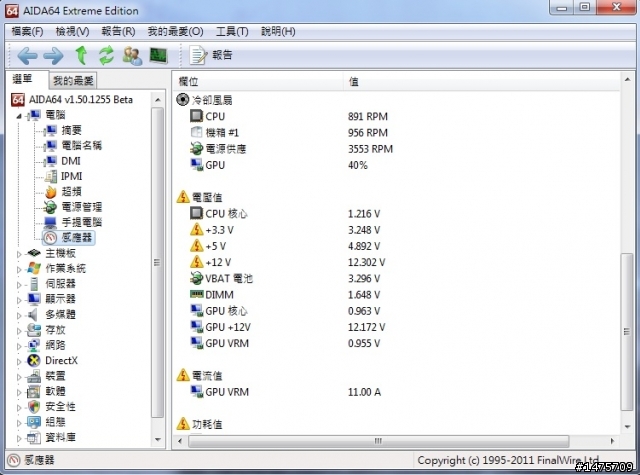Click the 資料庫 database icon
The height and width of the screenshot is (475, 640).
34,437
